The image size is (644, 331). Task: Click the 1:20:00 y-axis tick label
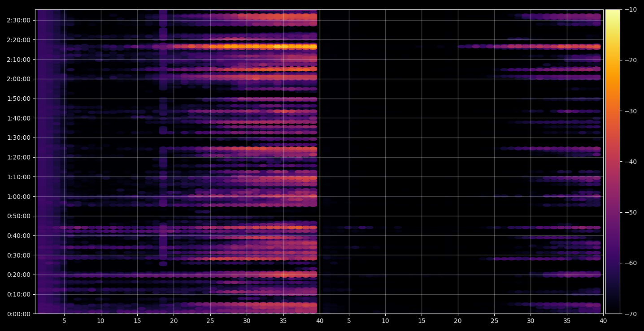coord(19,157)
